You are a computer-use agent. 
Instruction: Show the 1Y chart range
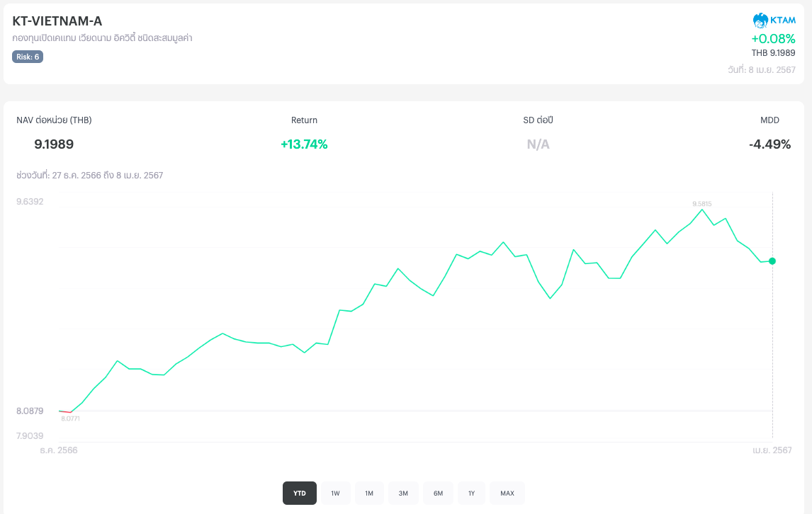pos(471,493)
